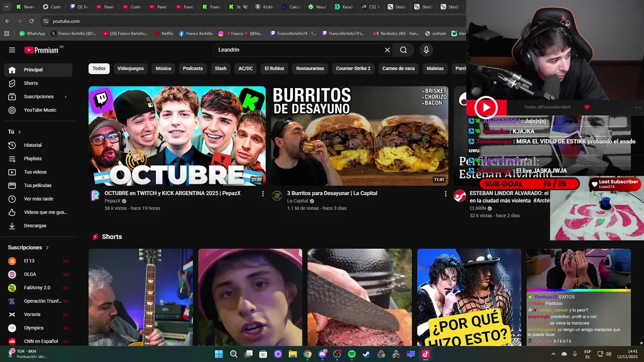
Task: Open Descargas in the sidebar
Action: (x=38, y=226)
